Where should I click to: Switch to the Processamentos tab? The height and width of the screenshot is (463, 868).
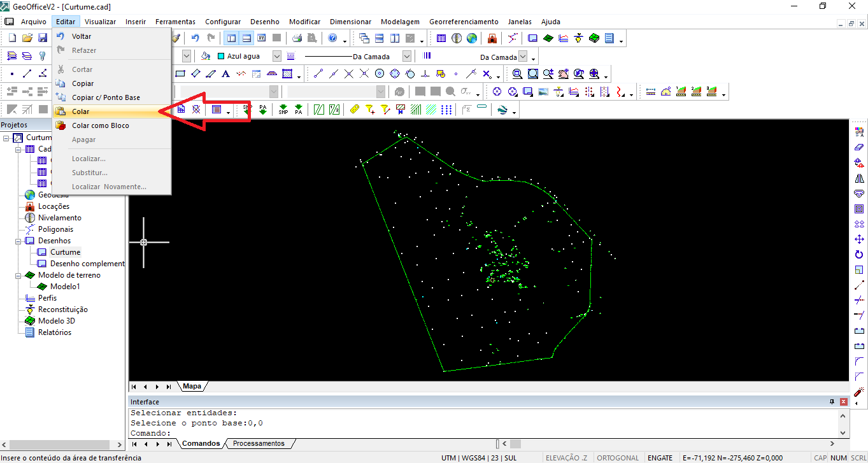259,443
